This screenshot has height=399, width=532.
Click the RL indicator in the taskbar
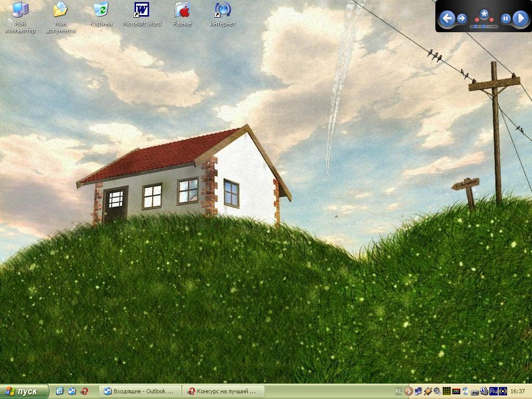(398, 391)
